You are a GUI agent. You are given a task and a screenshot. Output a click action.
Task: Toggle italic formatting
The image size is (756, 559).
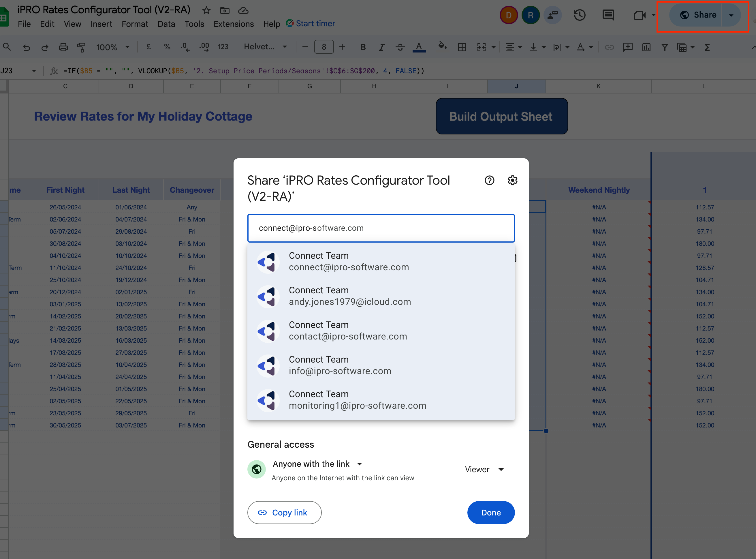tap(381, 47)
